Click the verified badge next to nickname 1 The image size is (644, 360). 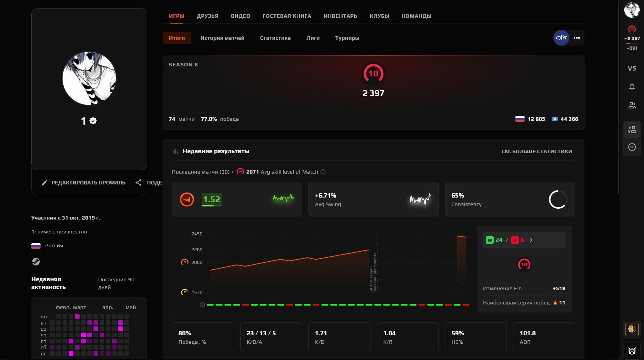93,121
